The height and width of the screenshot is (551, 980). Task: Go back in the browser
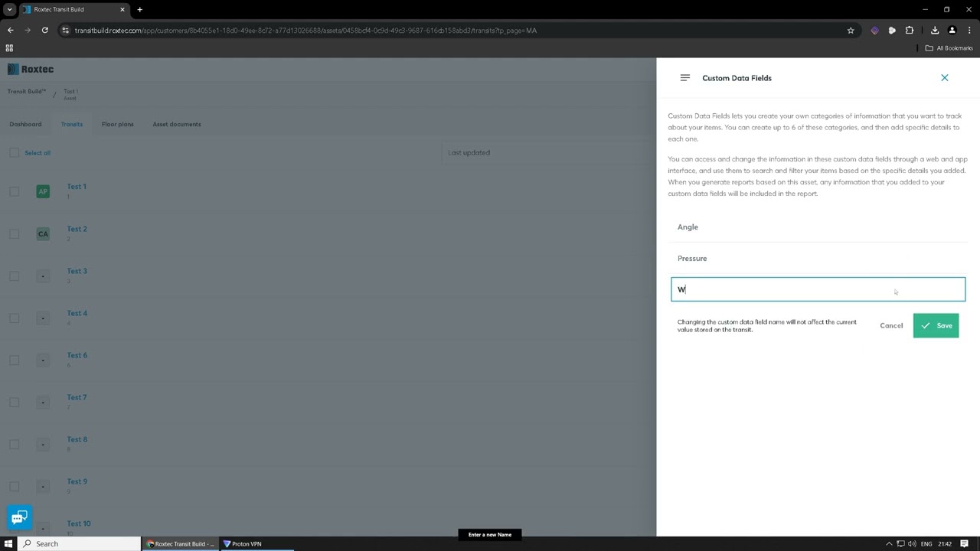[10, 31]
